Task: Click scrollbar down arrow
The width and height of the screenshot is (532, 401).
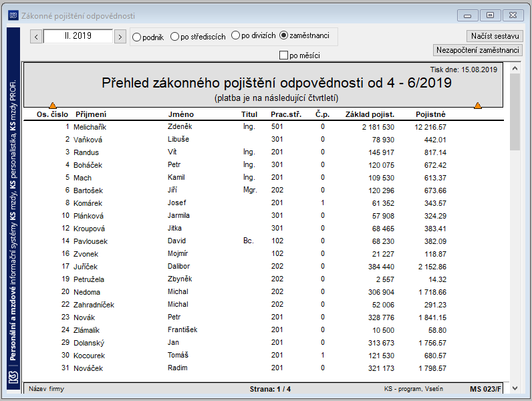Action: pos(515,388)
